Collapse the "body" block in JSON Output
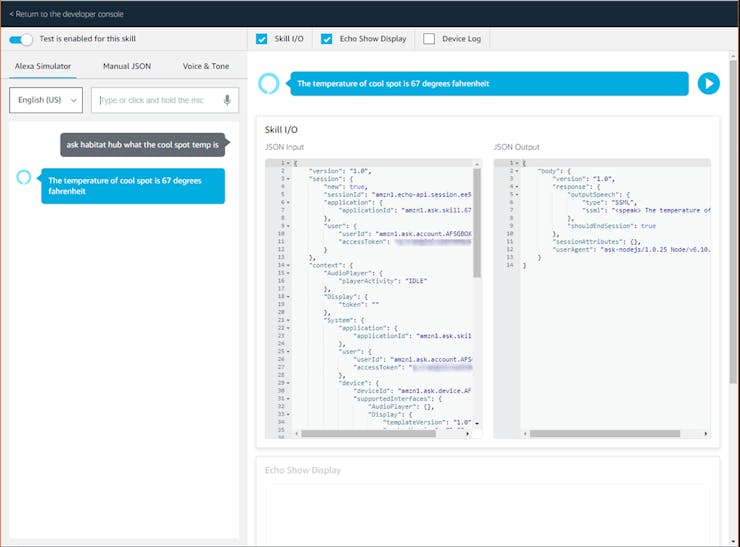740x547 pixels. (517, 171)
